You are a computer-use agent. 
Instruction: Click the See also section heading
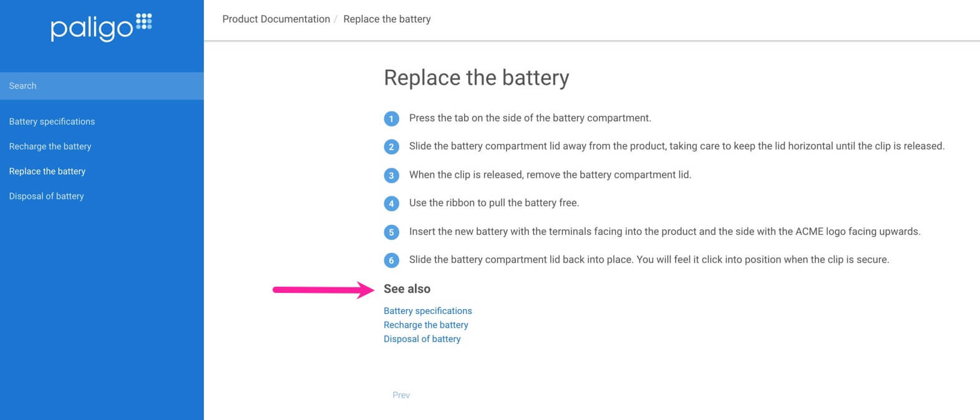(407, 289)
